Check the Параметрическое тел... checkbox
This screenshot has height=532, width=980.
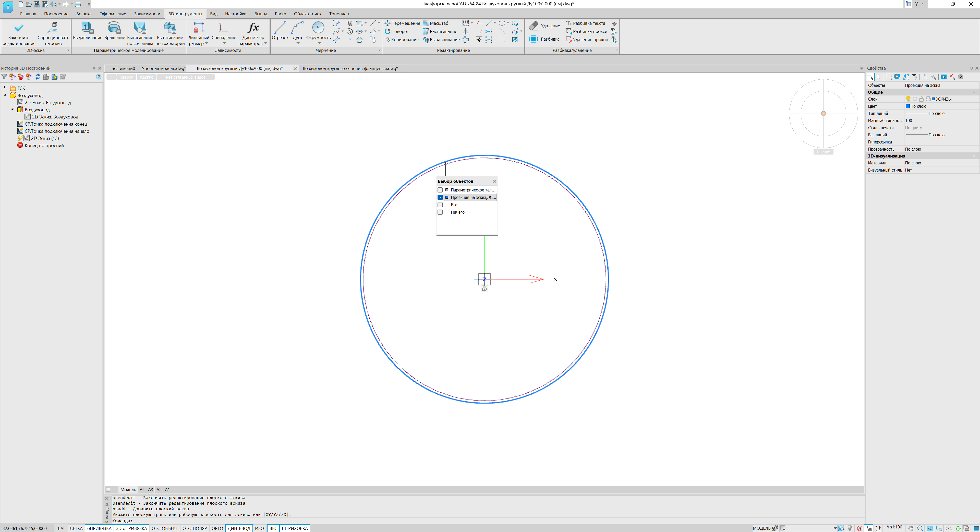[x=440, y=190]
